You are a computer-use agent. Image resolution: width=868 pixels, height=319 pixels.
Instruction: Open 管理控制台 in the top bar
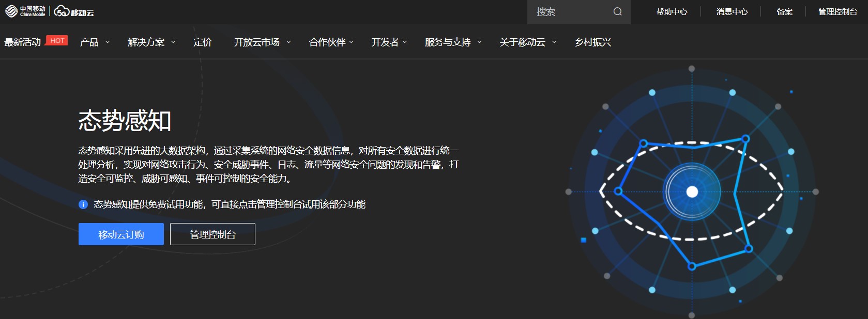(837, 11)
